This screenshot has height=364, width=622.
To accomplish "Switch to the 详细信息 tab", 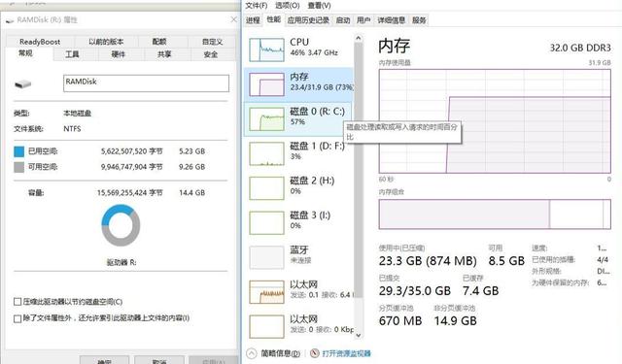I will (391, 20).
